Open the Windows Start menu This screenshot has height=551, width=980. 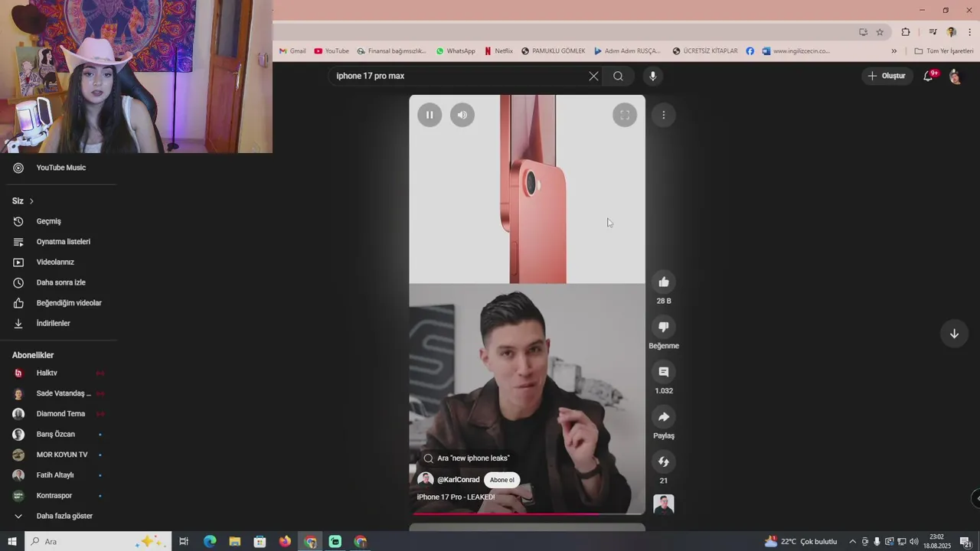click(x=11, y=542)
